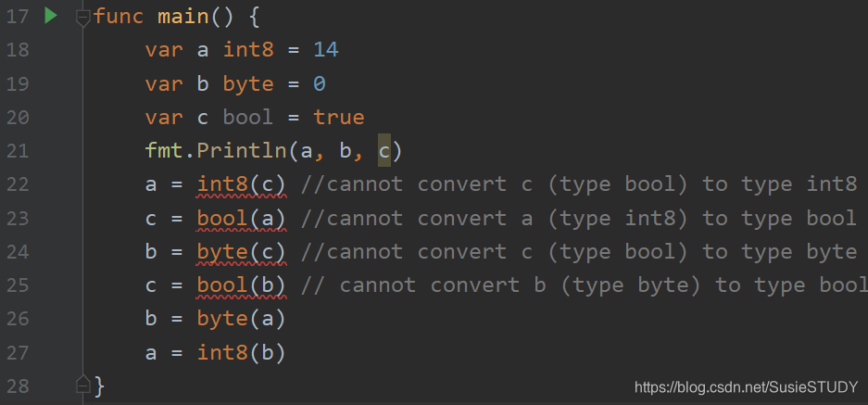Image resolution: width=868 pixels, height=405 pixels.
Task: Click line number 22 in gutter
Action: [18, 184]
